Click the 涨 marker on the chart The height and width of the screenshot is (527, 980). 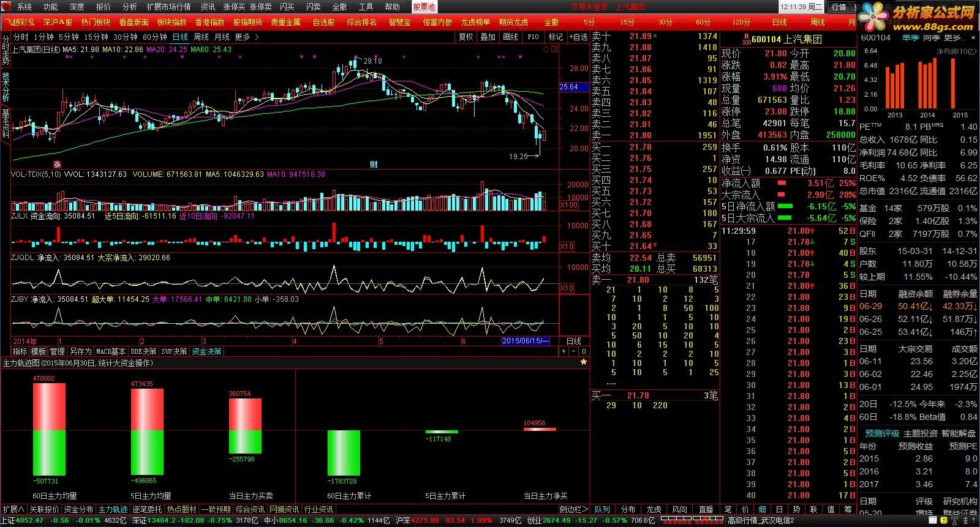57,164
